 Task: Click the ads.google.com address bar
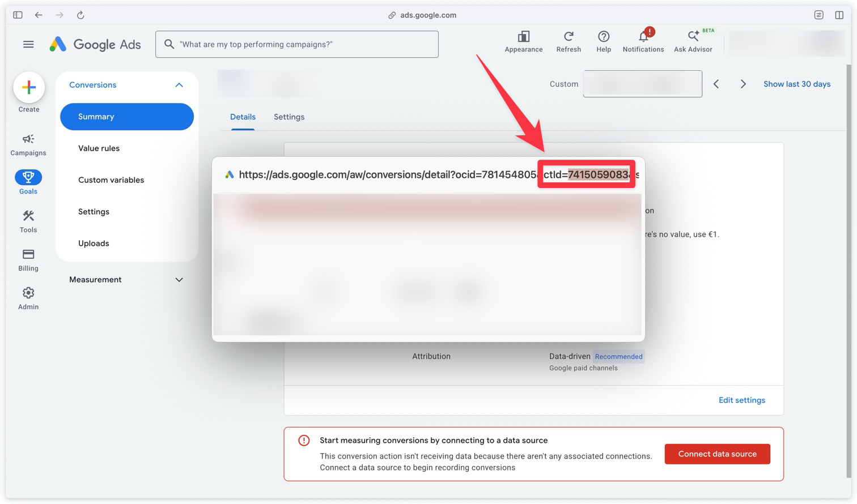(x=428, y=15)
